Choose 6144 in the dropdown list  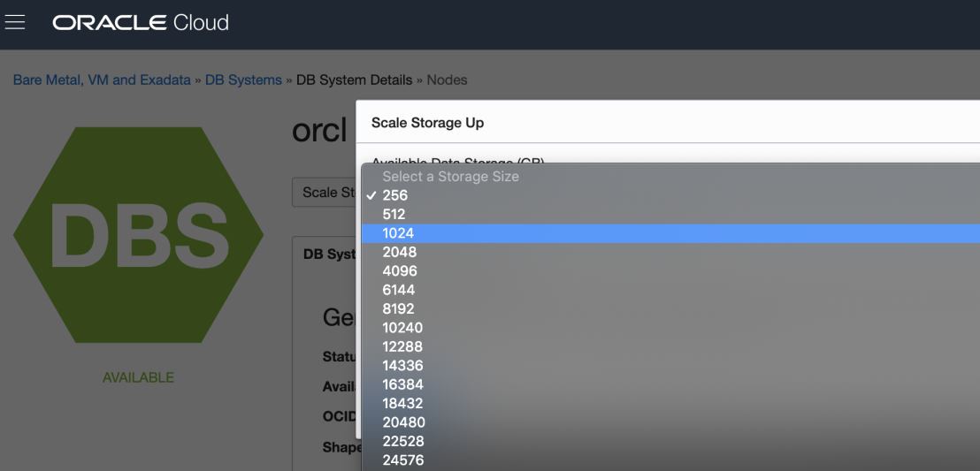(x=399, y=290)
